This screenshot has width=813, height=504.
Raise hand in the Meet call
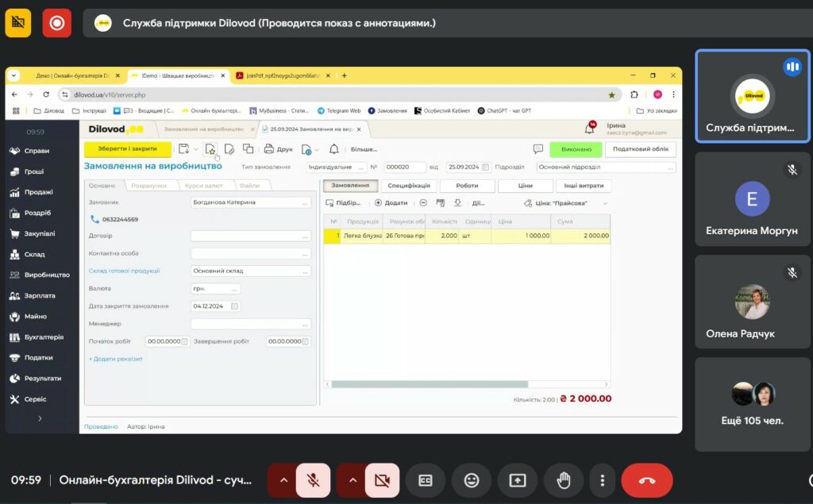564,481
